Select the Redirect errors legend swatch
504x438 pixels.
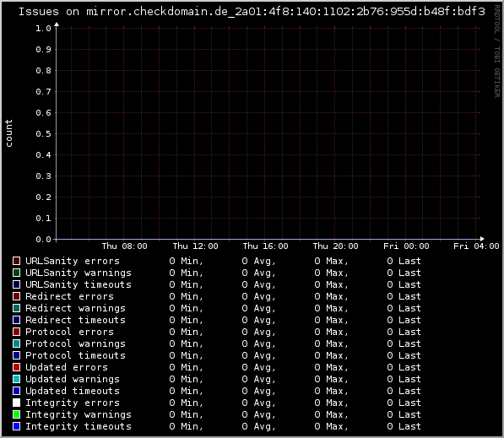click(16, 296)
